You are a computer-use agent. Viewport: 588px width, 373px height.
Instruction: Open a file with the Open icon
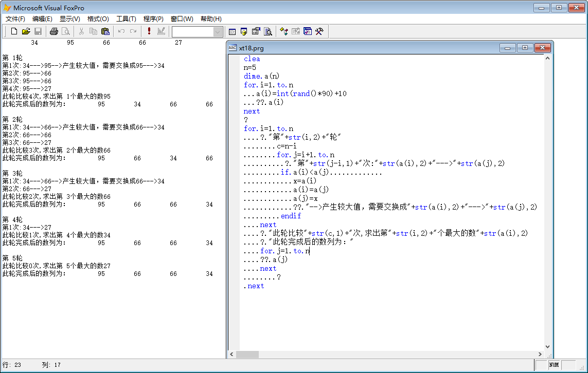26,31
